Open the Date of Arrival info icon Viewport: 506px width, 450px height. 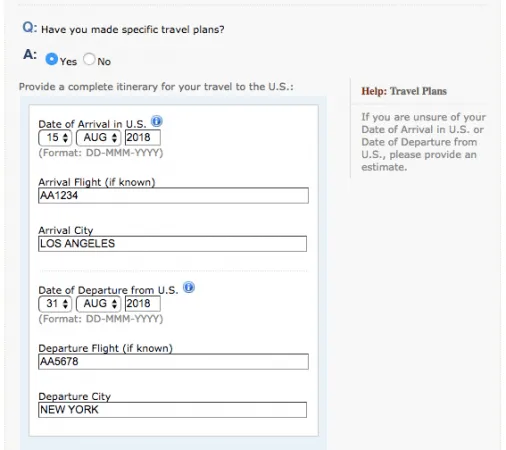pos(157,121)
